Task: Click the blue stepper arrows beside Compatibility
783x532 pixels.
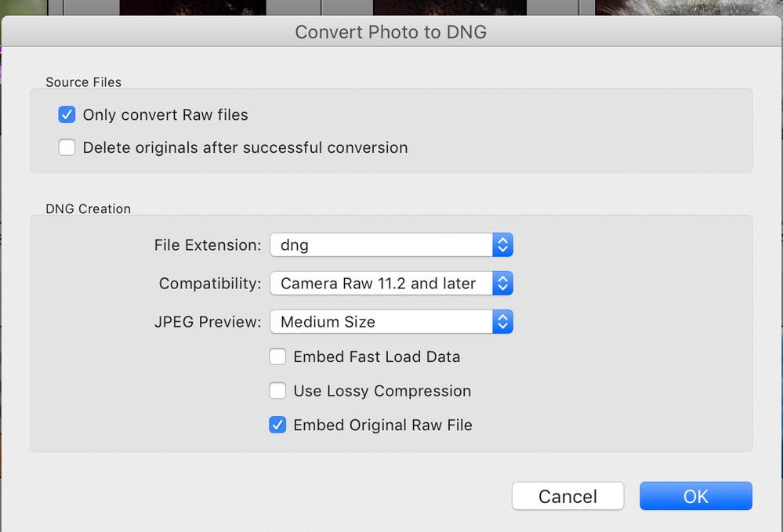Action: coord(502,283)
